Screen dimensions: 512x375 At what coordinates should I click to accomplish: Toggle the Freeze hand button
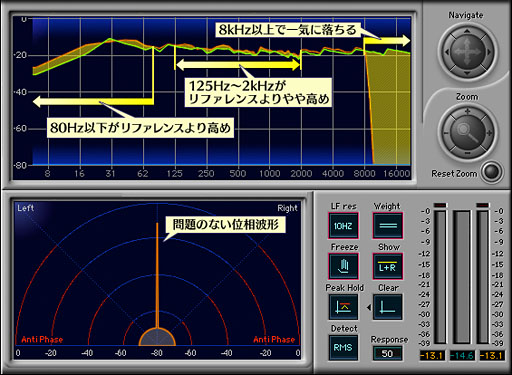tap(343, 266)
